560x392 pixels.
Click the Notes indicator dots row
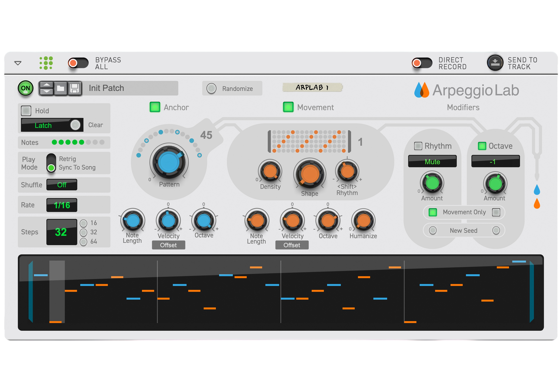[x=78, y=142]
